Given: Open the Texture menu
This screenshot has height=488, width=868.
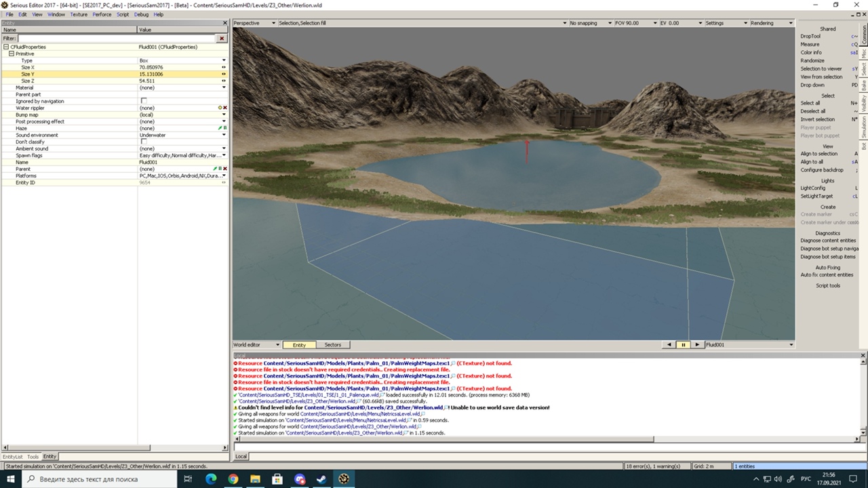Looking at the screenshot, I should [79, 14].
